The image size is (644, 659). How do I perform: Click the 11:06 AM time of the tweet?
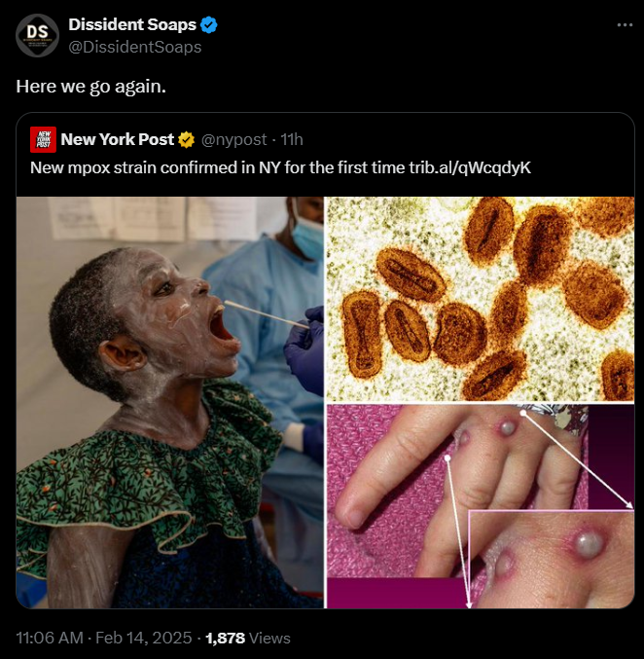click(50, 639)
